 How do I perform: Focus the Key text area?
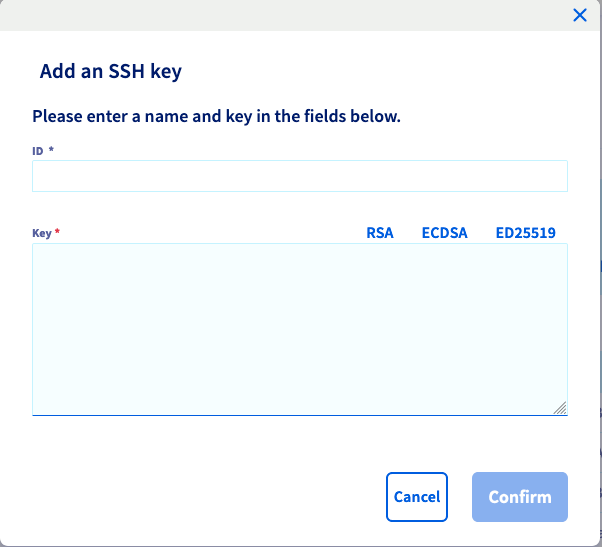(300, 329)
